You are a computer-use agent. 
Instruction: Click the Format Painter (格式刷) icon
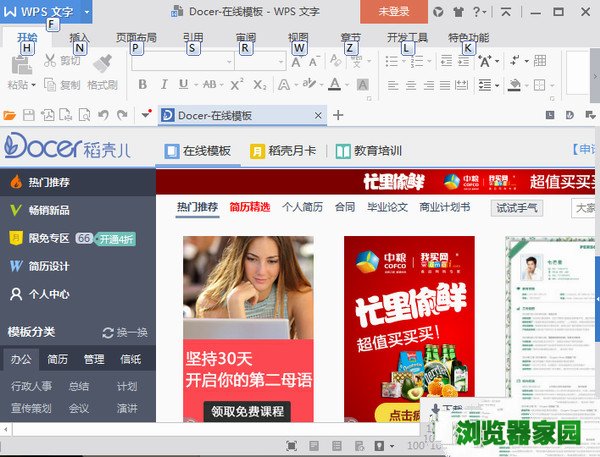[103, 62]
